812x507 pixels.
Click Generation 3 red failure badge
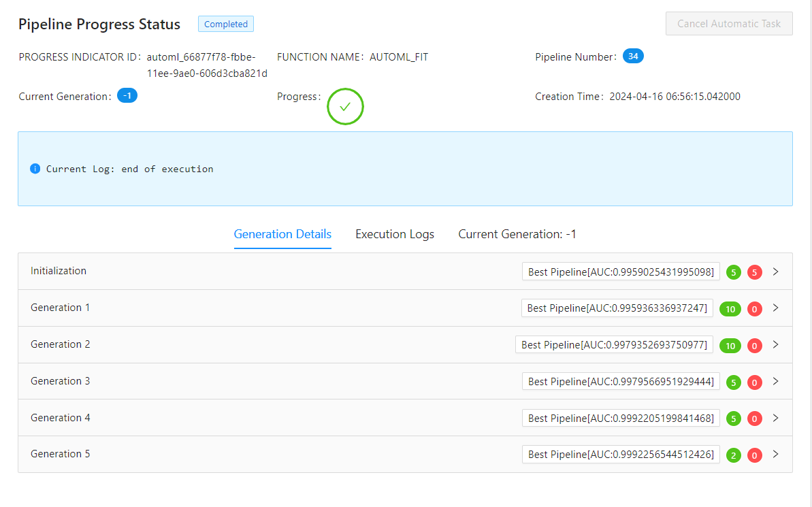click(754, 382)
